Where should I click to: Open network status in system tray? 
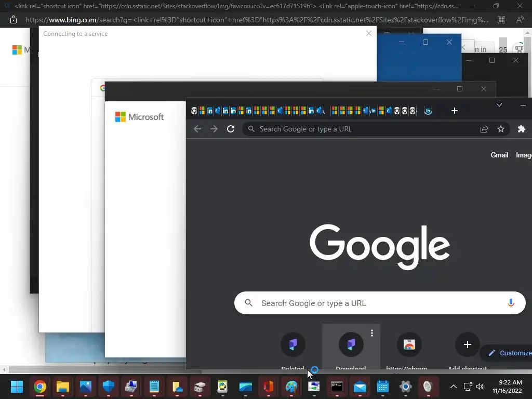pos(468,387)
